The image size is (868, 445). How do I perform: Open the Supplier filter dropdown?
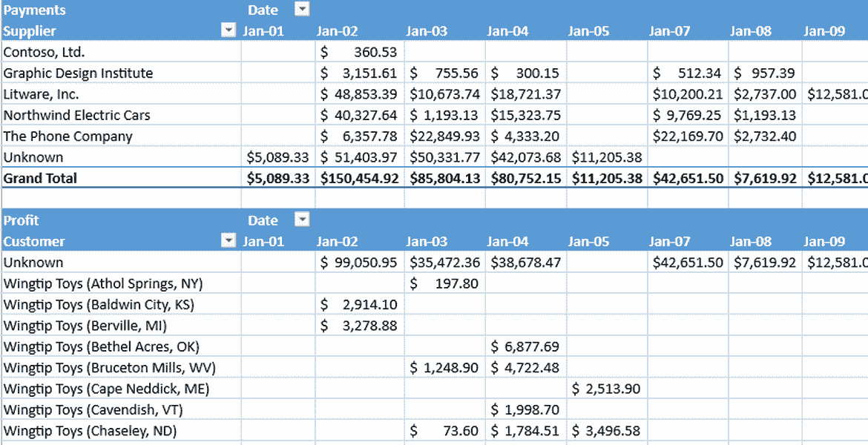pos(229,30)
